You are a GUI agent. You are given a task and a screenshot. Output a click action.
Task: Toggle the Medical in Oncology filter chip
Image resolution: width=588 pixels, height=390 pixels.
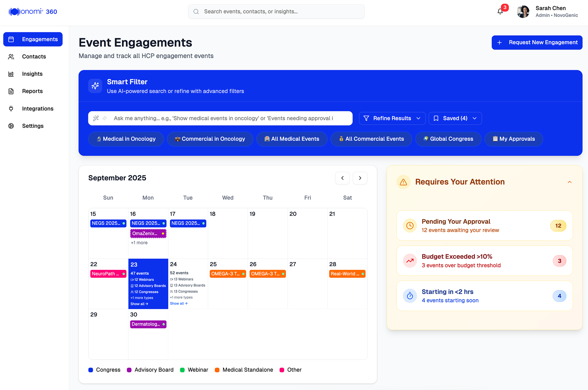click(x=126, y=139)
